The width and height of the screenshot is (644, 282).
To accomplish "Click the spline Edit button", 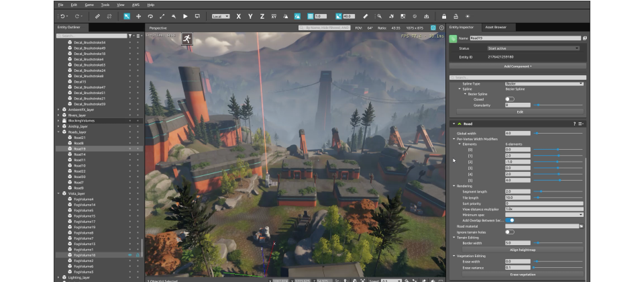I will coord(520,112).
